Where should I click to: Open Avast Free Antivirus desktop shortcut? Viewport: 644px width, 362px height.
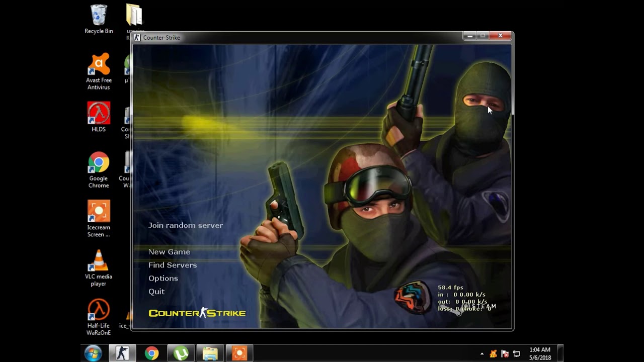tap(99, 71)
